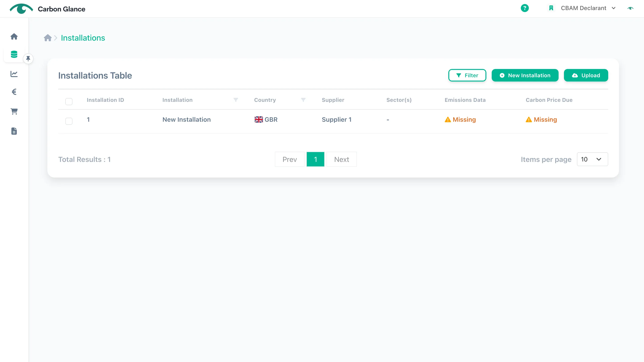Click the Carbon Glance eye logo
Screen dimensions: 644x362
tap(21, 8)
